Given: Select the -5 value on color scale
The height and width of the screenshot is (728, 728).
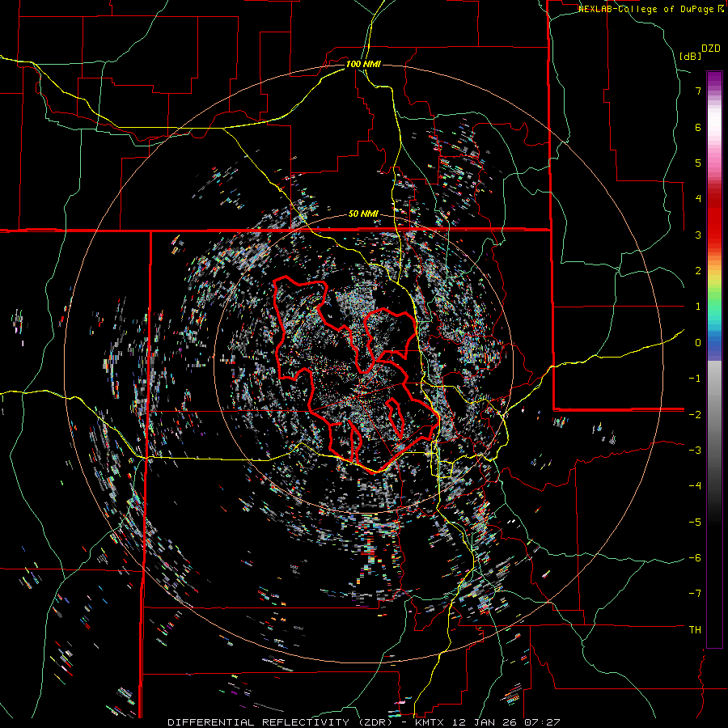Looking at the screenshot, I should (x=695, y=523).
